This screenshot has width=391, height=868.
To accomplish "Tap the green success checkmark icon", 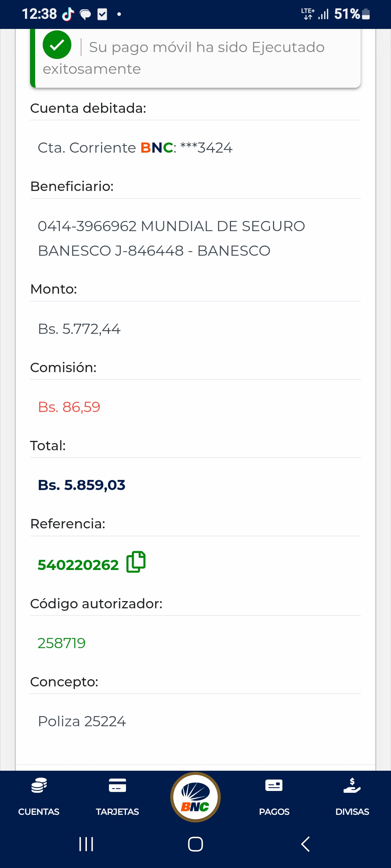I will pyautogui.click(x=57, y=45).
